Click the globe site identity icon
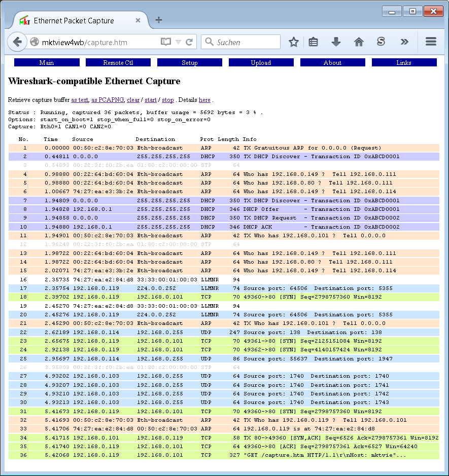The image size is (449, 476). point(34,42)
